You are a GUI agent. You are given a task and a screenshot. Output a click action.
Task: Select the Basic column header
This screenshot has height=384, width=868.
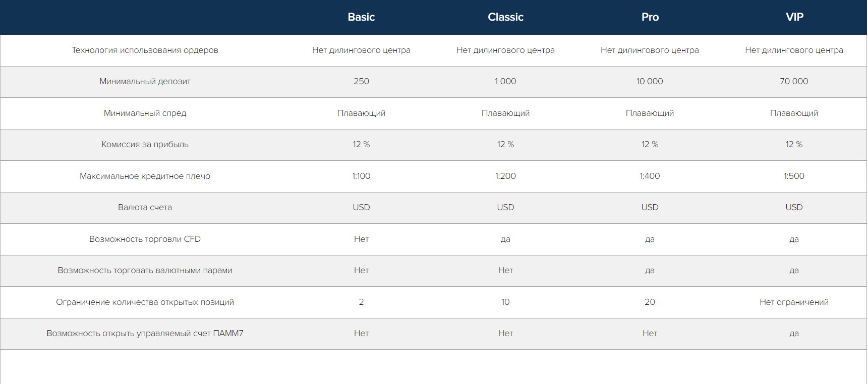361,17
